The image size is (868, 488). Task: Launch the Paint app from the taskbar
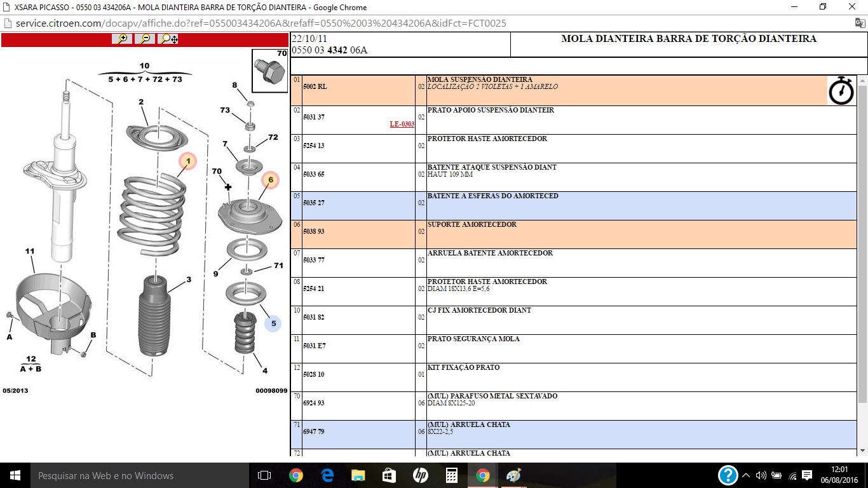coord(513,475)
